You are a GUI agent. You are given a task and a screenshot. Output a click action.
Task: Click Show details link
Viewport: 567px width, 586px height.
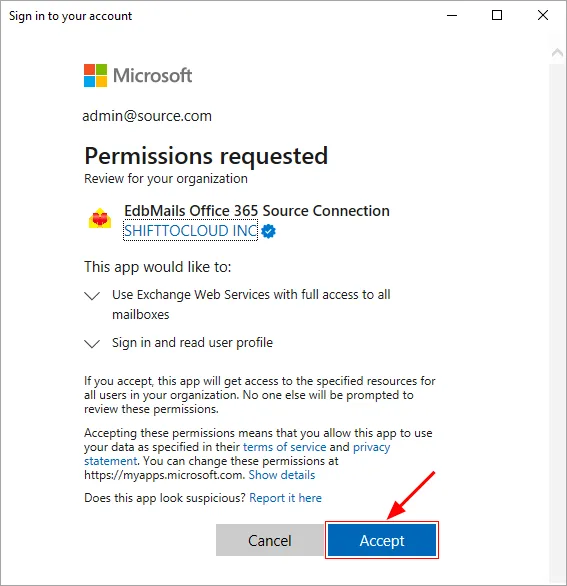point(282,475)
